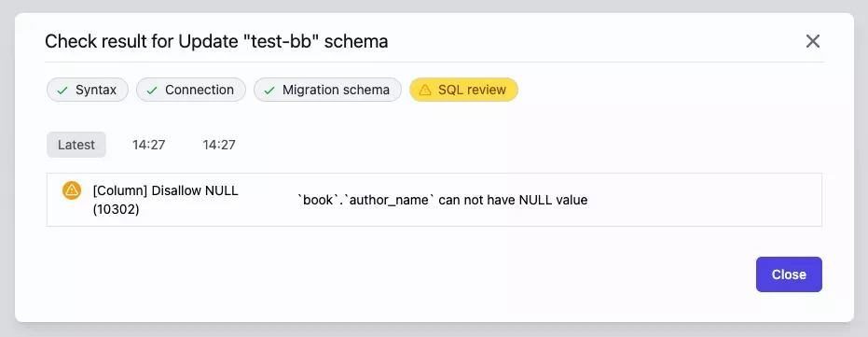
Task: Click the yellow warning icon on SQL review
Action: click(x=425, y=91)
